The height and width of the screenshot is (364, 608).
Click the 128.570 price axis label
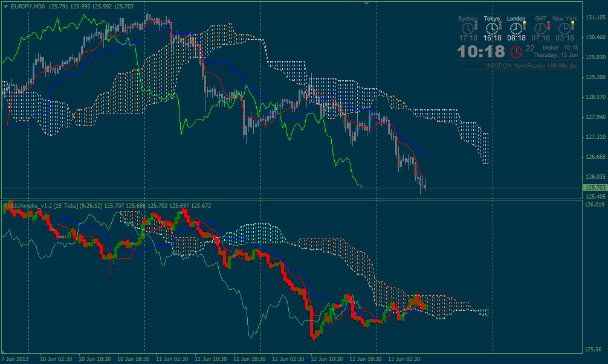pyautogui.click(x=595, y=97)
